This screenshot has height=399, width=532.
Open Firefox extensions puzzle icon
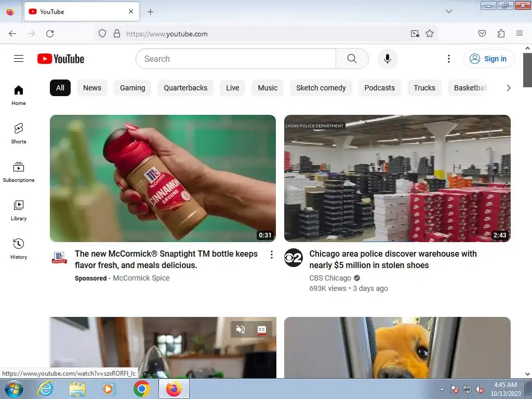pyautogui.click(x=501, y=33)
